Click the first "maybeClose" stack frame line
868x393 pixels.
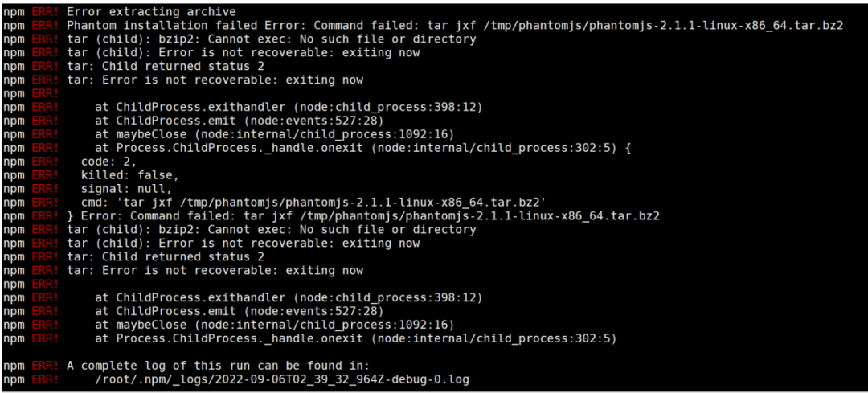tap(275, 134)
